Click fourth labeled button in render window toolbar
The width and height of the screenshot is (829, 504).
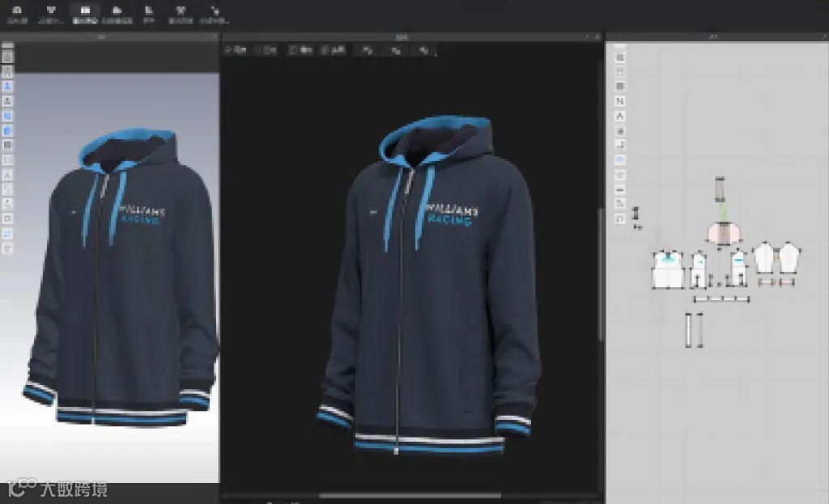pyautogui.click(x=333, y=50)
